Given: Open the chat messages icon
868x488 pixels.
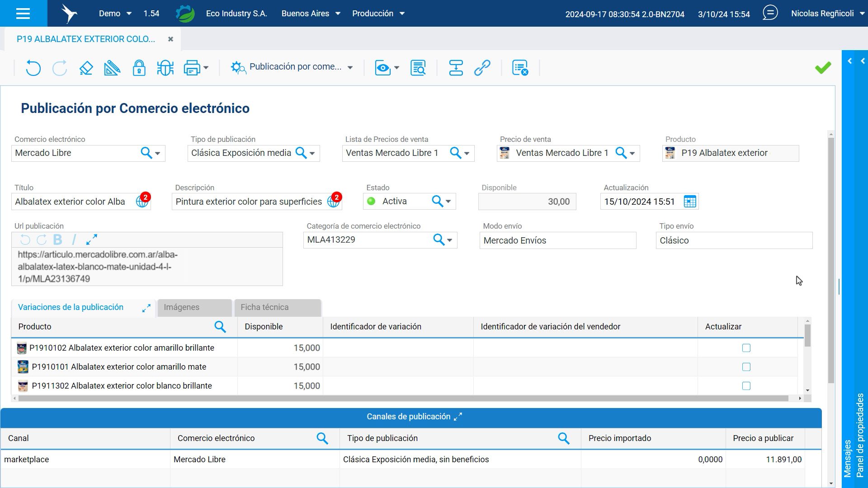Looking at the screenshot, I should (770, 13).
